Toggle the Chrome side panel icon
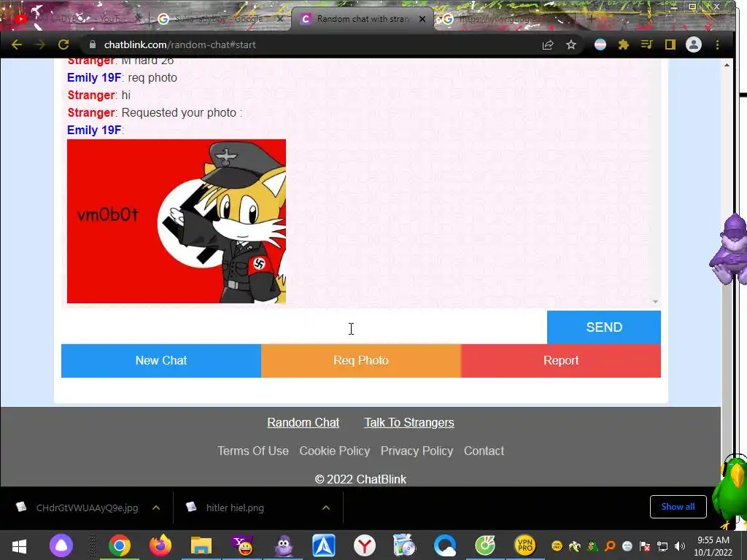This screenshot has height=560, width=747. point(670,44)
